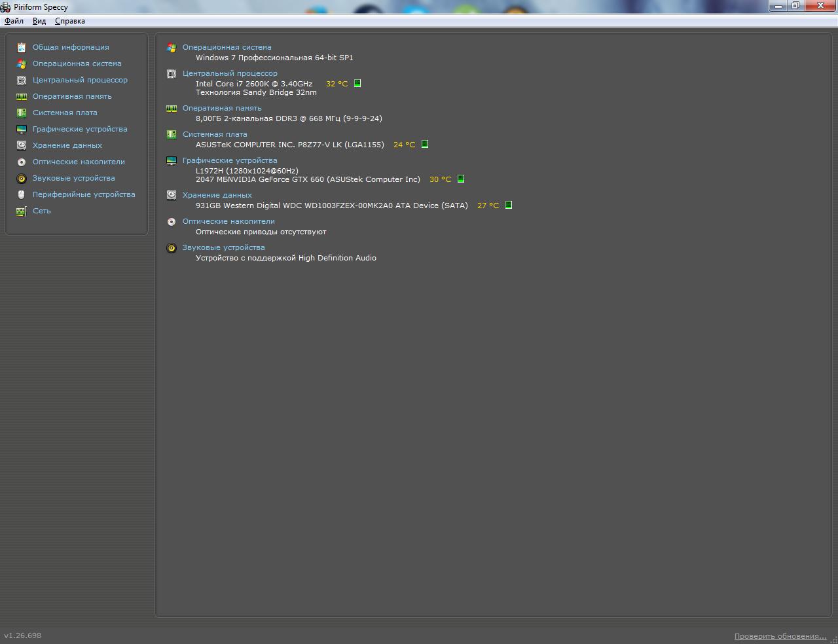Click text Технология Sandy Bridge 32nm
The width and height of the screenshot is (838, 644).
pyautogui.click(x=256, y=92)
